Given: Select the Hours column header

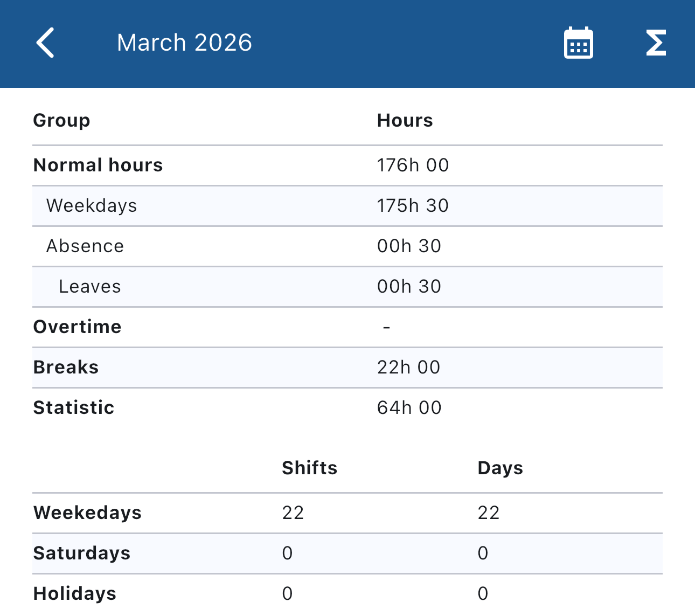Looking at the screenshot, I should pyautogui.click(x=405, y=120).
